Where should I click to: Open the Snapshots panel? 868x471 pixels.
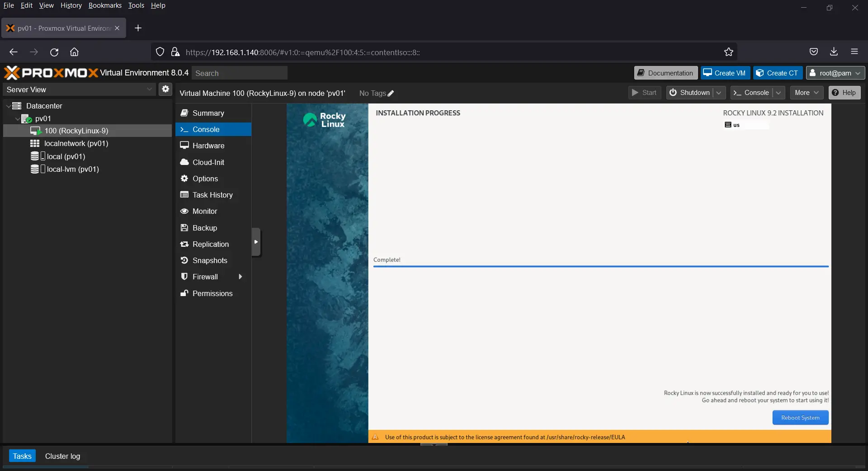coord(213,260)
